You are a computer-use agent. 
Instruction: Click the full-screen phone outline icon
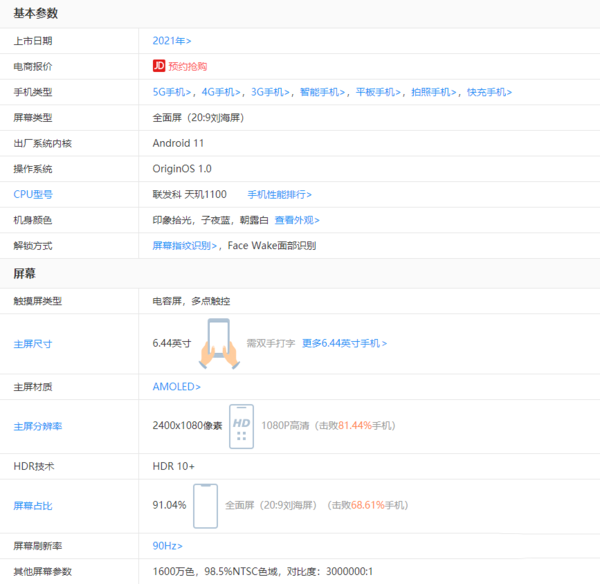click(205, 505)
